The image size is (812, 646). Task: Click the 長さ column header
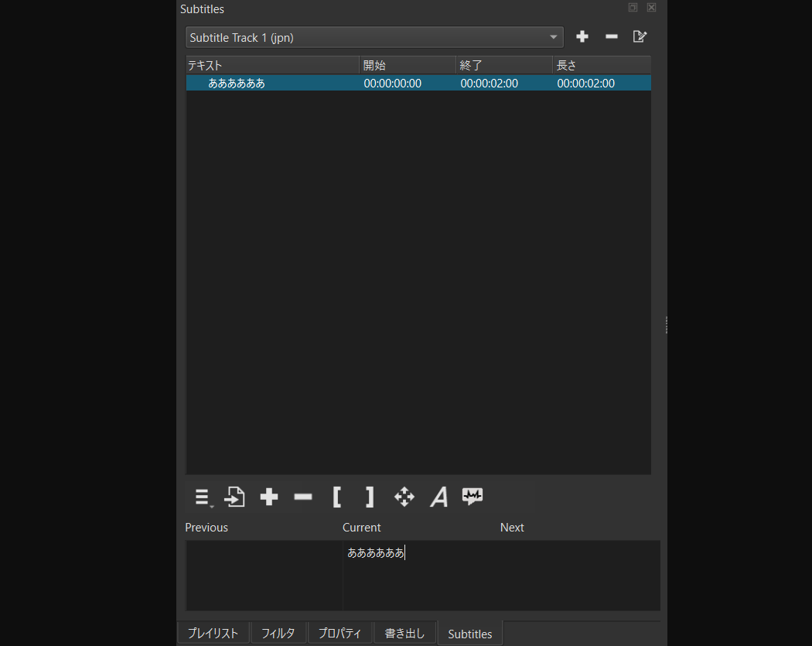click(x=602, y=65)
